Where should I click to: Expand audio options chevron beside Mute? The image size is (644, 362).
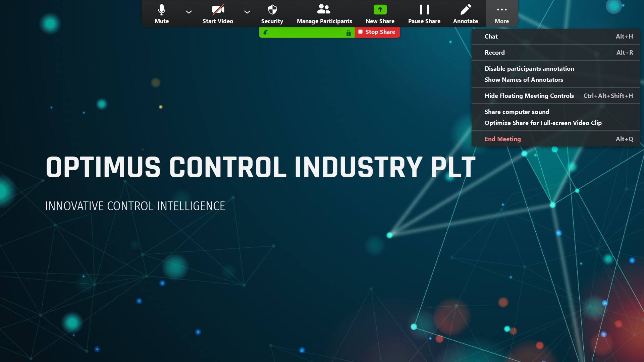tap(189, 12)
